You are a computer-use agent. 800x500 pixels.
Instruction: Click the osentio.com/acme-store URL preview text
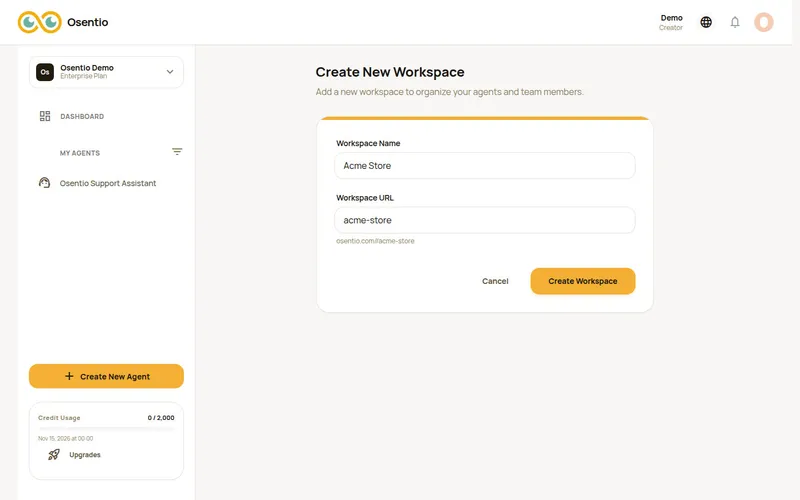(x=375, y=241)
